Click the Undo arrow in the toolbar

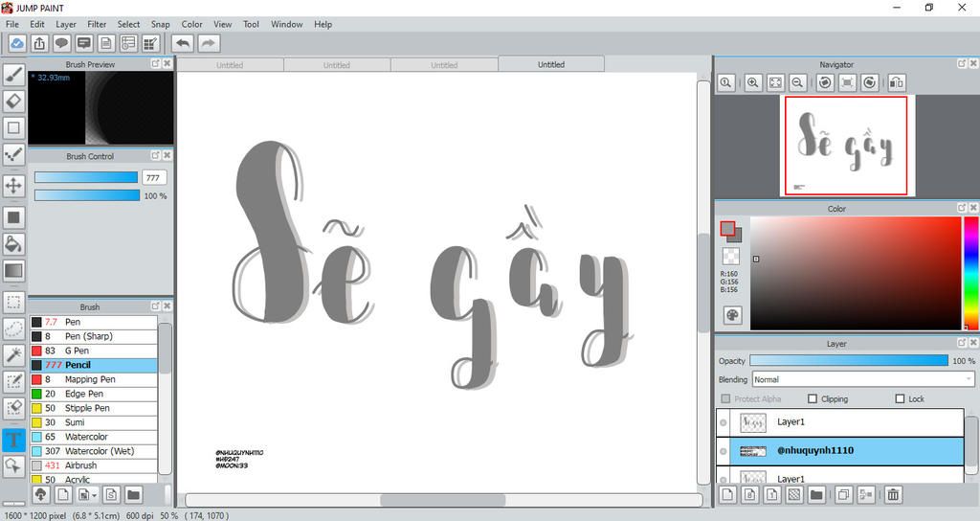click(x=183, y=43)
